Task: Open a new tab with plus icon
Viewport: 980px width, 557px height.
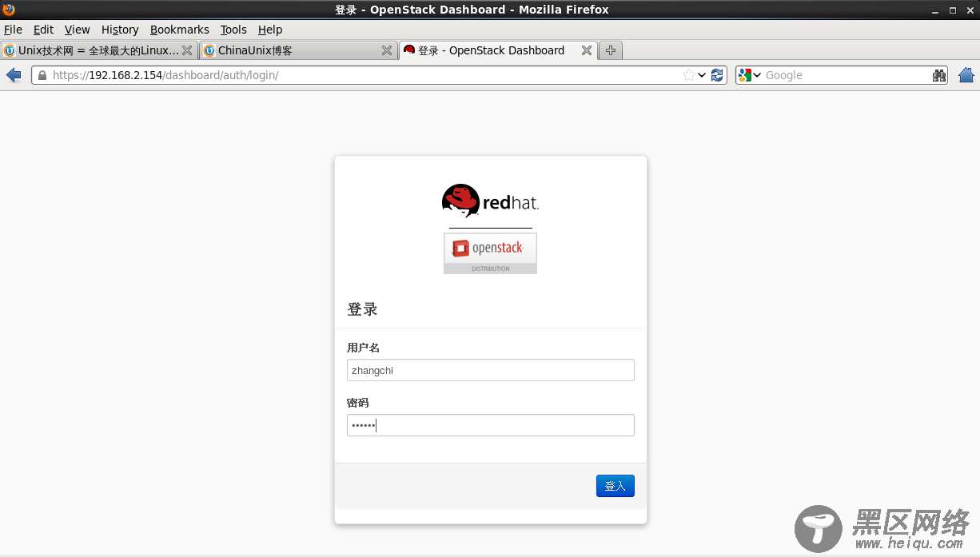Action: (611, 50)
